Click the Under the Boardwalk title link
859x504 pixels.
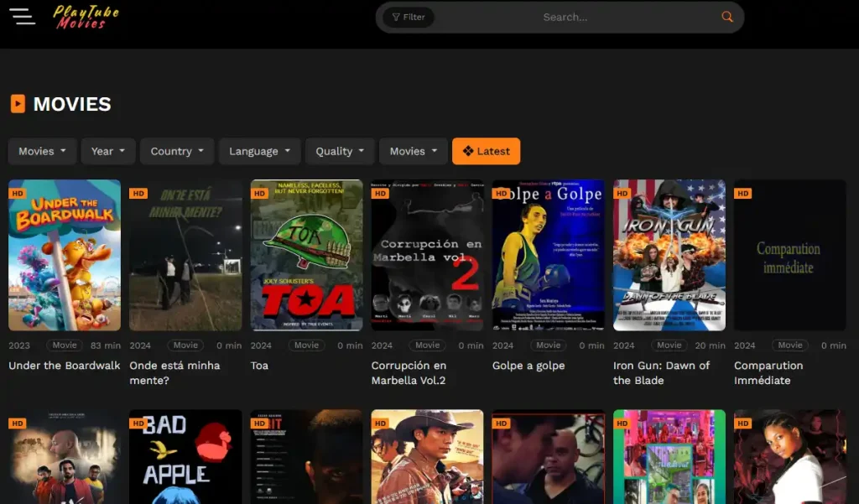click(x=64, y=366)
